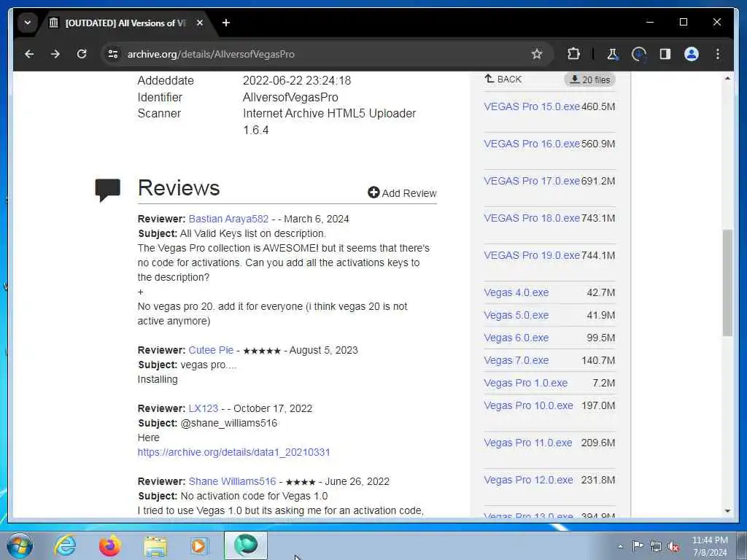This screenshot has width=747, height=560.
Task: Toggle the browser side panel icon
Action: [665, 54]
